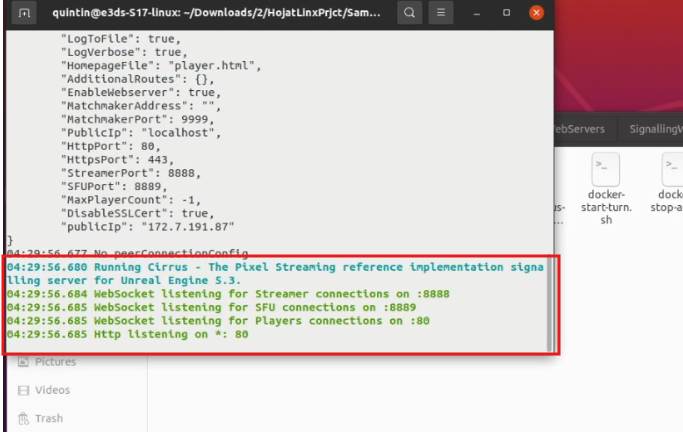Maximize the terminal window
This screenshot has width=683, height=432.
click(x=507, y=13)
